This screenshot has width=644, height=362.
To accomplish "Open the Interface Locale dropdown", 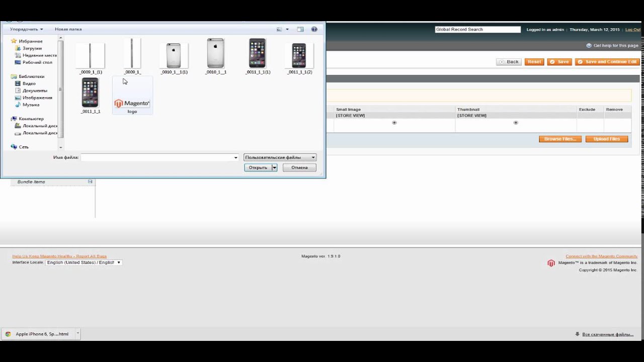I will coord(84,262).
